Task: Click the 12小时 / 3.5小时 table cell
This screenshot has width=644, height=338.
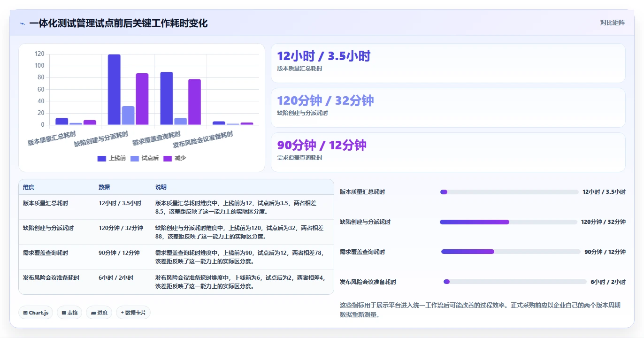Action: [120, 203]
